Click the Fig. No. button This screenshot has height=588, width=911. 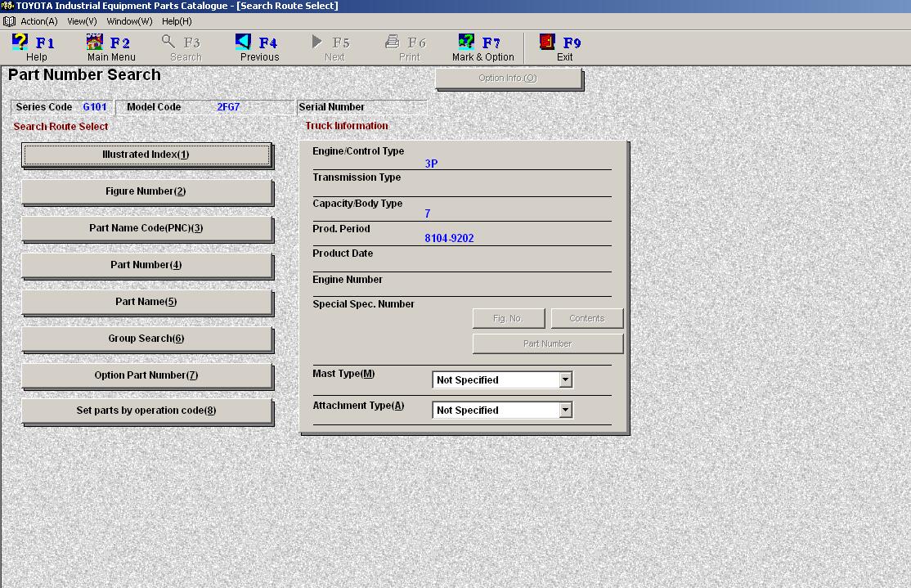pyautogui.click(x=509, y=318)
